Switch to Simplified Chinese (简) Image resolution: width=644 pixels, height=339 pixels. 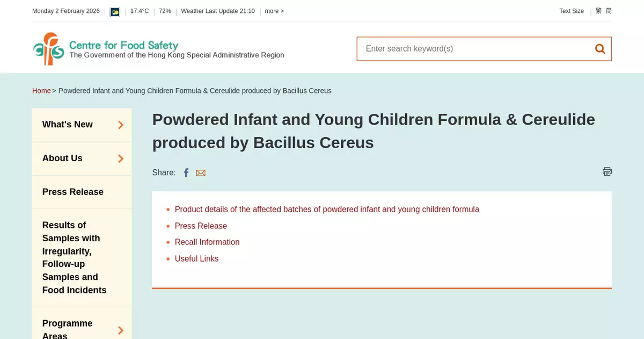[609, 11]
